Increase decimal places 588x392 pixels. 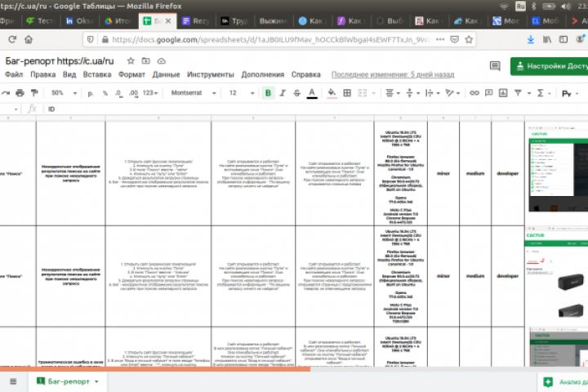[x=133, y=93]
